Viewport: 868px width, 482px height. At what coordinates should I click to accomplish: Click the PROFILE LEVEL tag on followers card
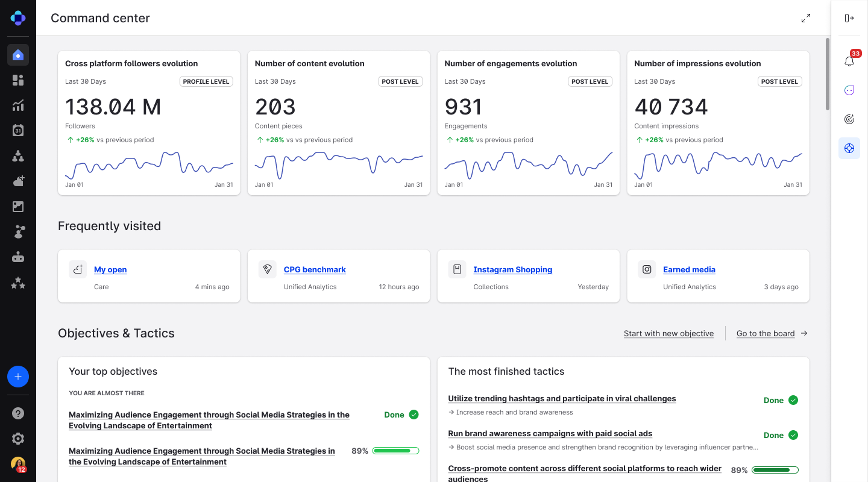[206, 81]
